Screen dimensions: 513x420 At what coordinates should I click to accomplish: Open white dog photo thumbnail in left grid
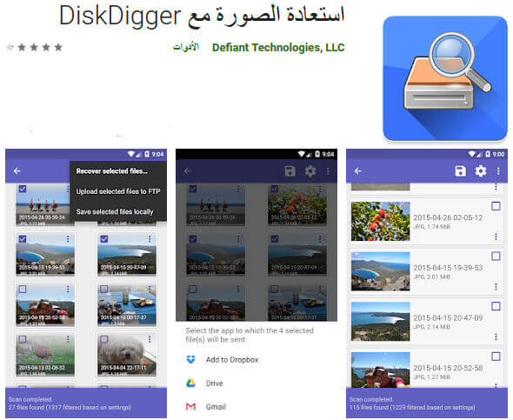tap(127, 355)
